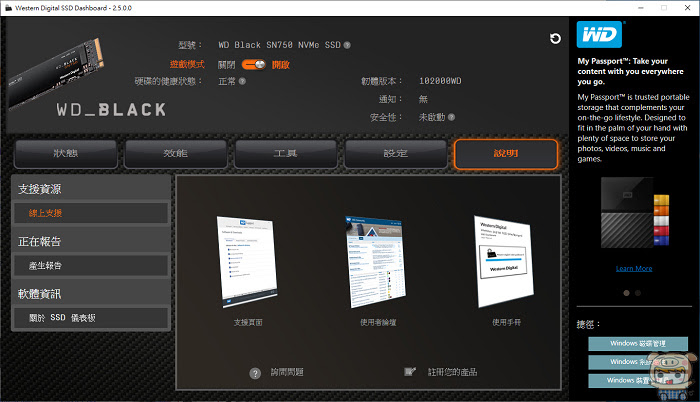
Task: Click the 註冊您的產品 link
Action: (452, 372)
